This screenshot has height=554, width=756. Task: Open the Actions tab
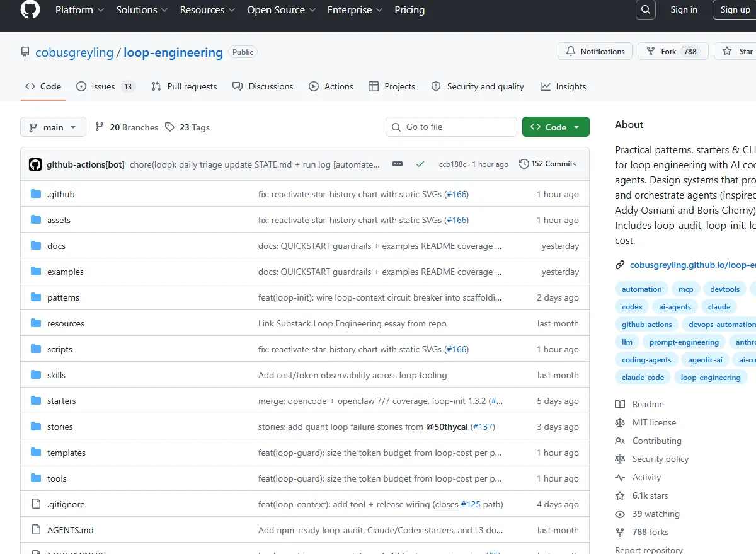[x=331, y=86]
